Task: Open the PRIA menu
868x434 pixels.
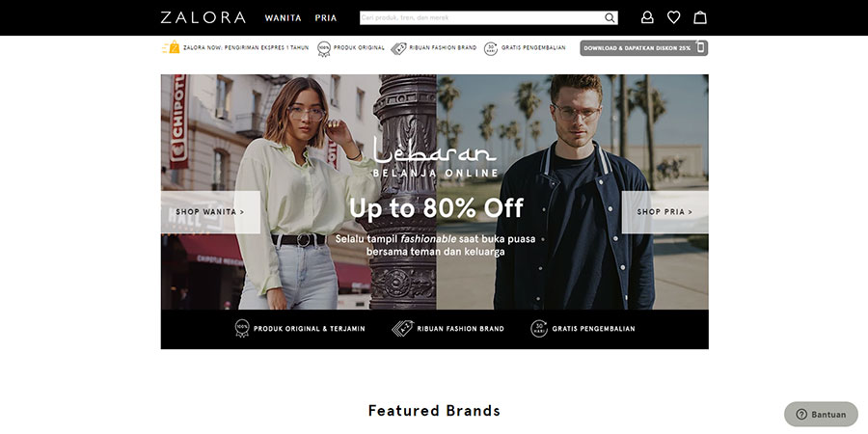Action: coord(326,17)
